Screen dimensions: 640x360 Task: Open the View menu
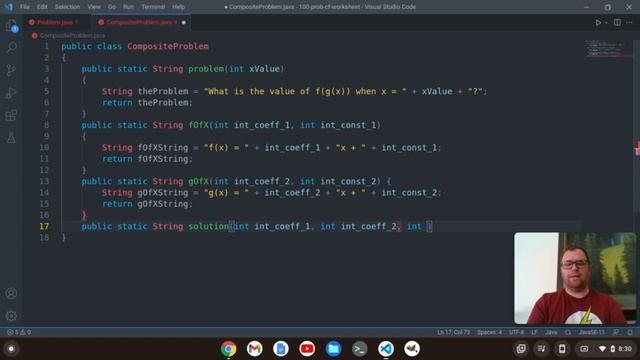coord(94,7)
